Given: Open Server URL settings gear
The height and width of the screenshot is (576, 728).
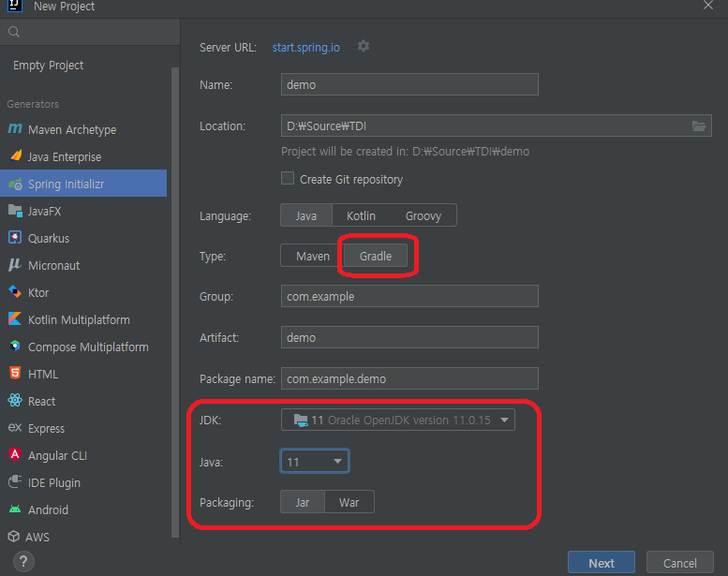Looking at the screenshot, I should [364, 47].
